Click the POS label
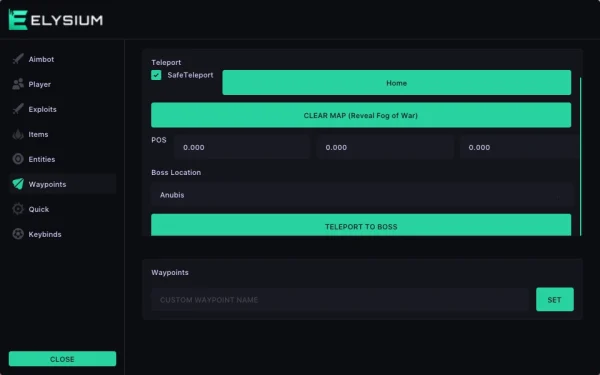The height and width of the screenshot is (375, 600). [159, 140]
